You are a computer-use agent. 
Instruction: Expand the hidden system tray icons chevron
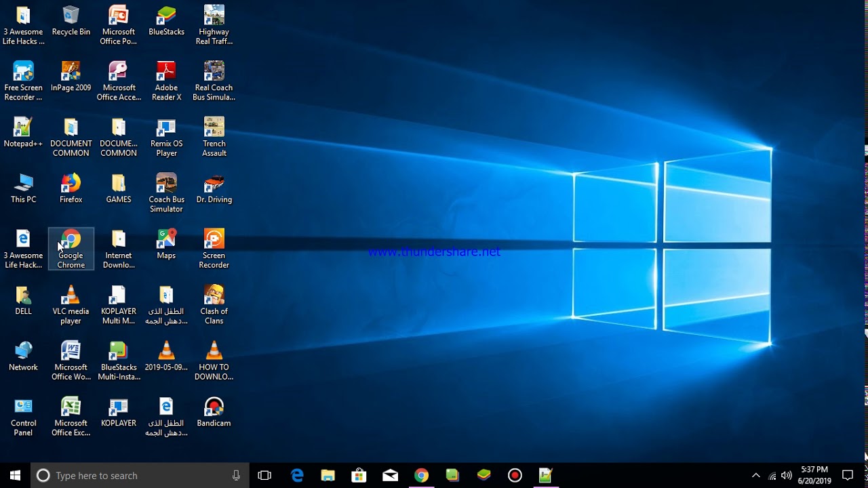click(x=756, y=475)
